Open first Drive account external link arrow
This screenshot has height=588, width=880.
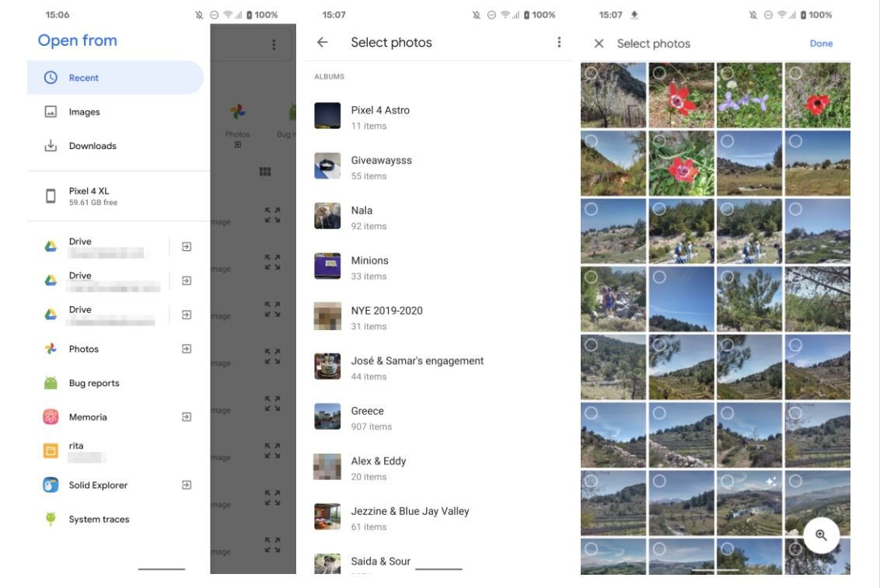pyautogui.click(x=187, y=247)
